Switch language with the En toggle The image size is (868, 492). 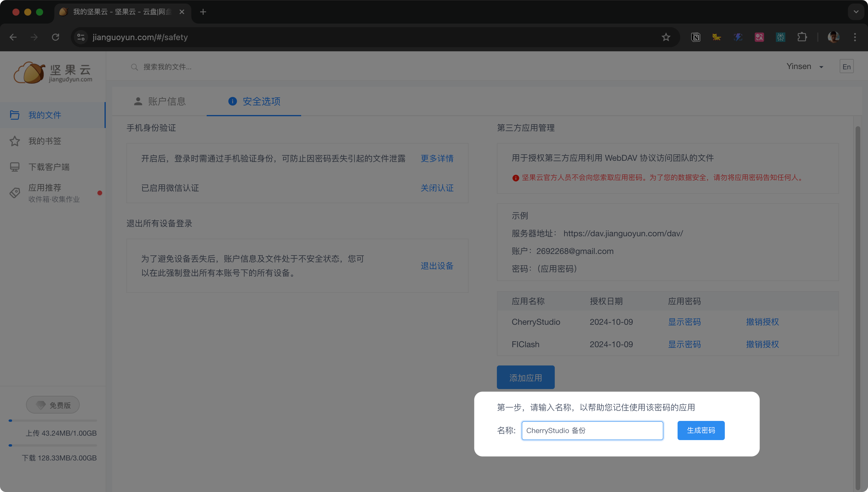coord(846,67)
